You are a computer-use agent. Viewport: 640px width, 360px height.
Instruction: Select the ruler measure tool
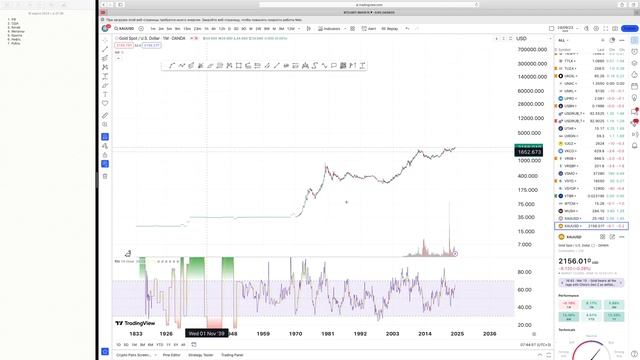point(105,116)
